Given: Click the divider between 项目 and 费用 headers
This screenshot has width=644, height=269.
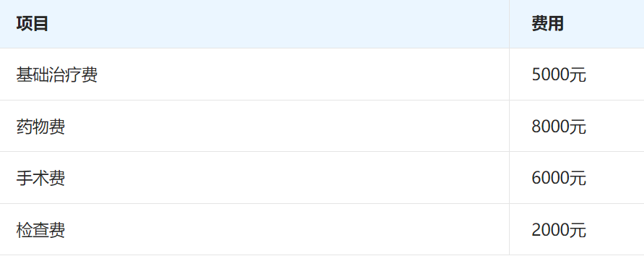Looking at the screenshot, I should click(x=509, y=24).
